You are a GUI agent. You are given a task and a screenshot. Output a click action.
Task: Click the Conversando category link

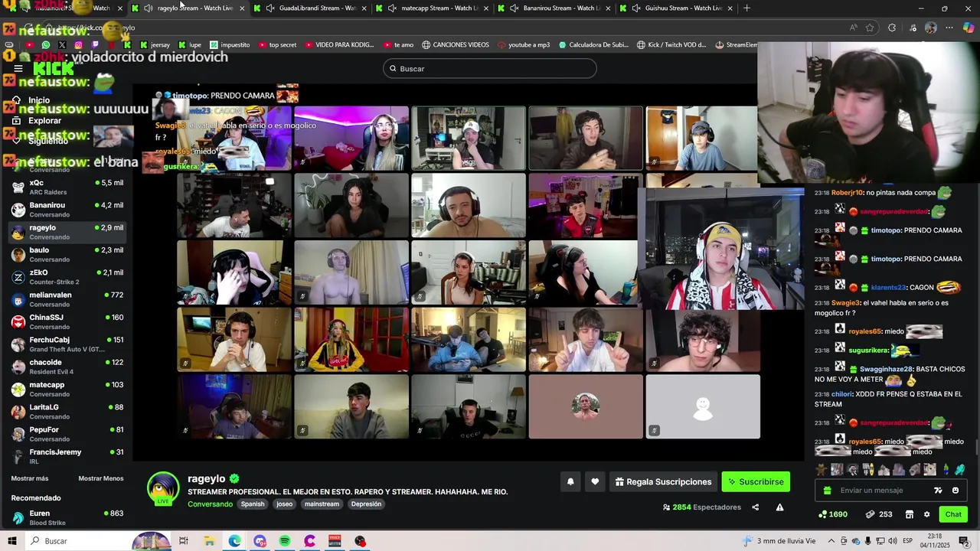(x=210, y=504)
